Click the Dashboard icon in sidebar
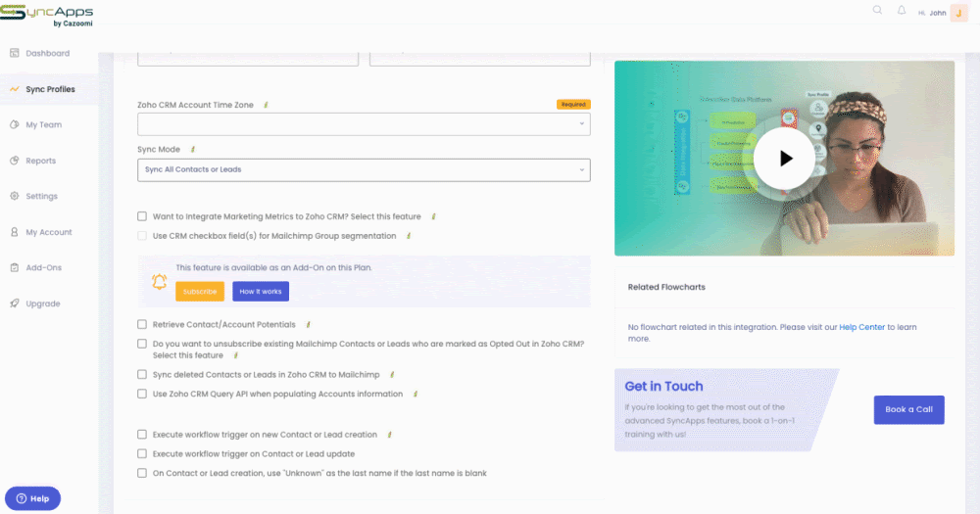980x514 pixels. (15, 53)
